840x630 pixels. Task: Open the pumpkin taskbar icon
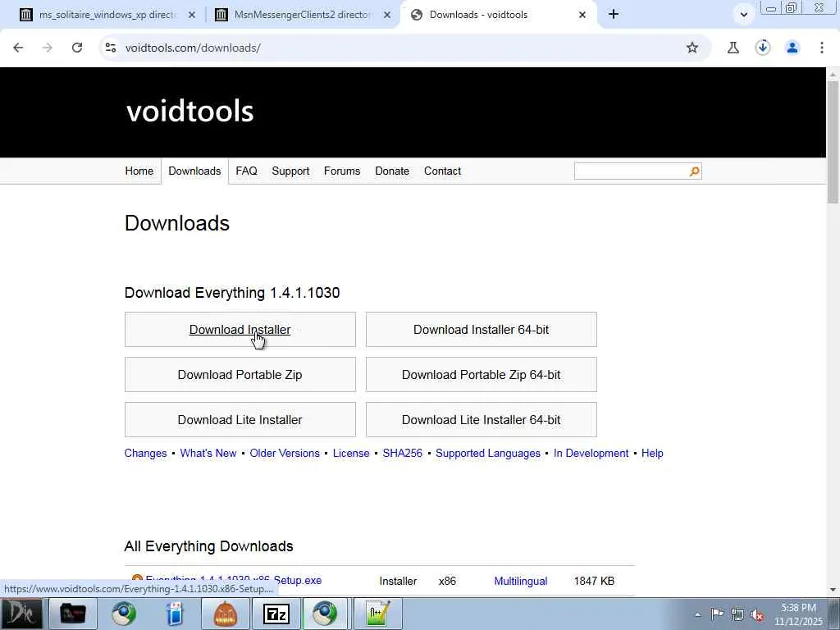225,614
